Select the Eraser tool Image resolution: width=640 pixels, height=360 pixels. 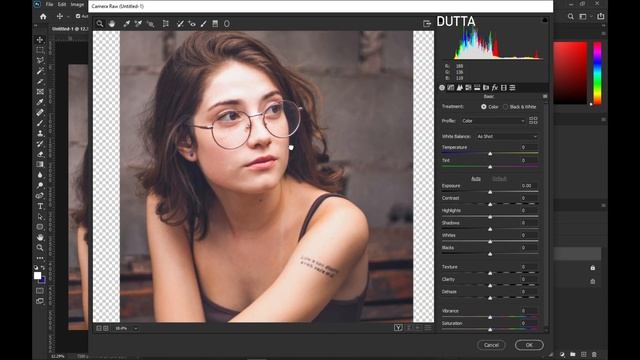click(40, 154)
